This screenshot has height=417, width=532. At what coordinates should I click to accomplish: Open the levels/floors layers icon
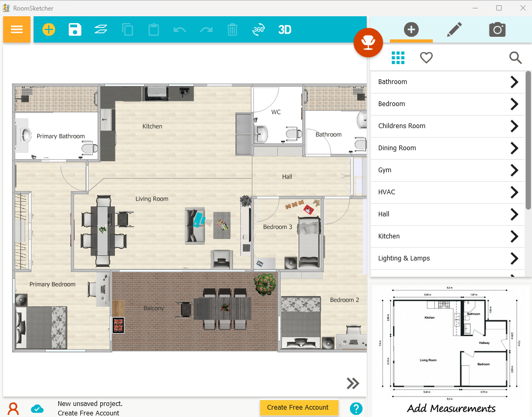click(x=101, y=29)
